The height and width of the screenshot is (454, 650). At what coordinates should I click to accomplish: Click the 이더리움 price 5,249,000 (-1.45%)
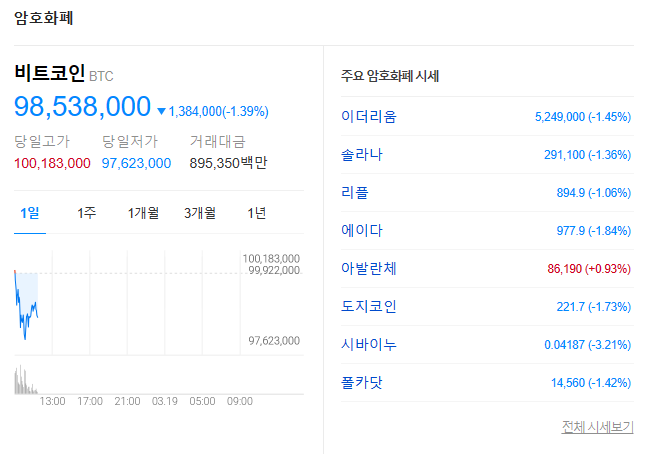[x=583, y=117]
